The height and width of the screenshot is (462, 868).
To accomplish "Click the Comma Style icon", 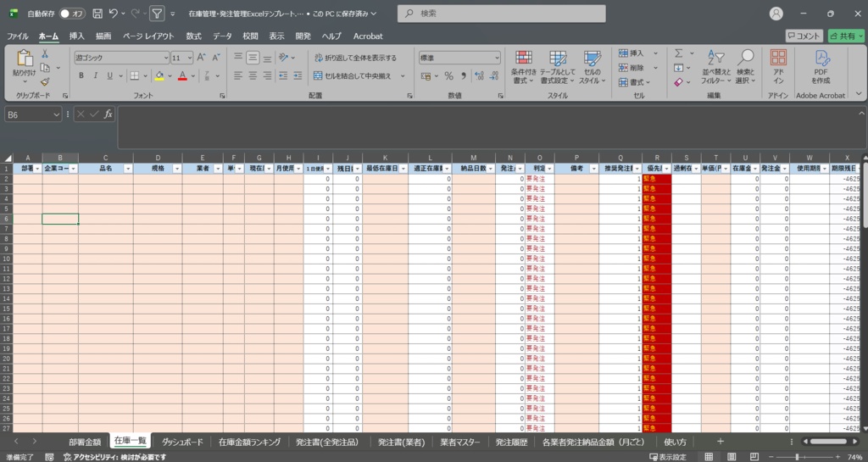I will click(464, 75).
